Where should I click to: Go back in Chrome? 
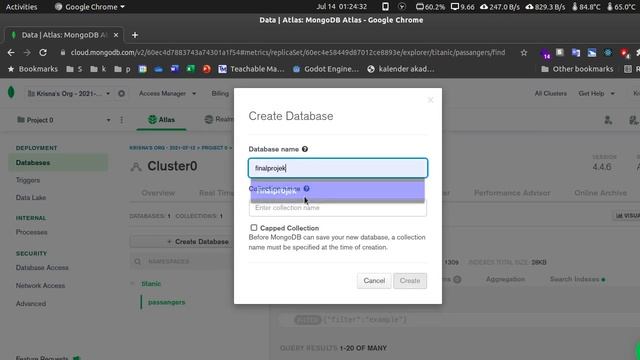(x=11, y=53)
